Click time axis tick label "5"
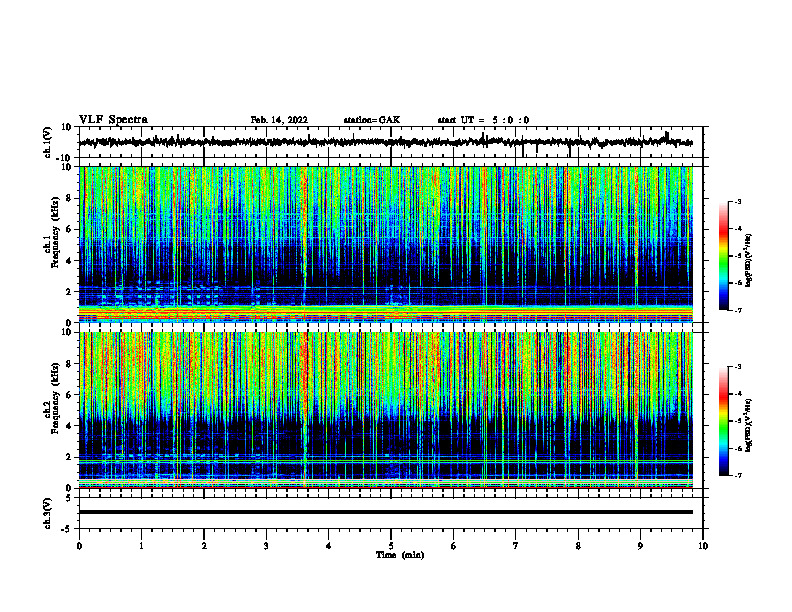 click(391, 546)
